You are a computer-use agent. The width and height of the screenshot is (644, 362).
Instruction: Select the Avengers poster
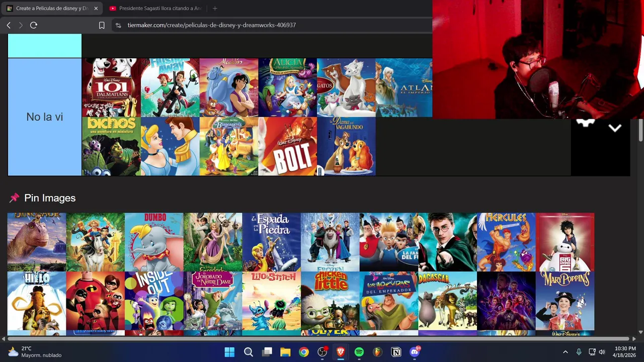point(506,301)
